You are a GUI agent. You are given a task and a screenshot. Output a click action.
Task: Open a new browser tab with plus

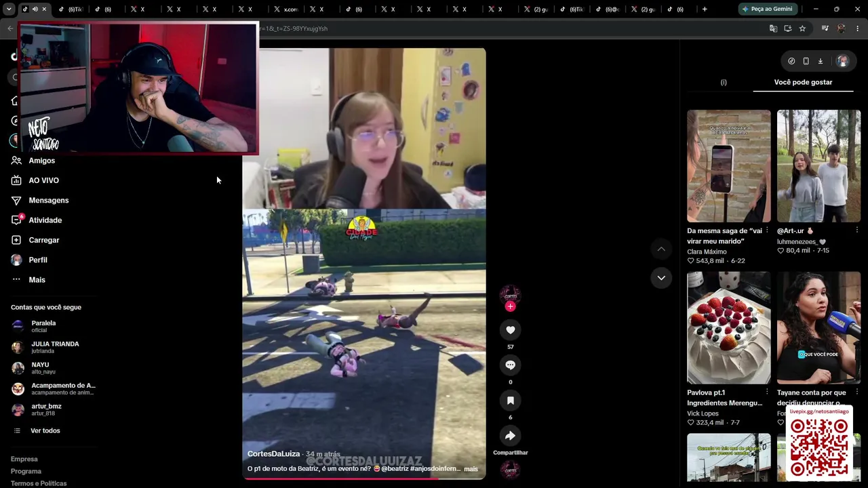(x=705, y=9)
